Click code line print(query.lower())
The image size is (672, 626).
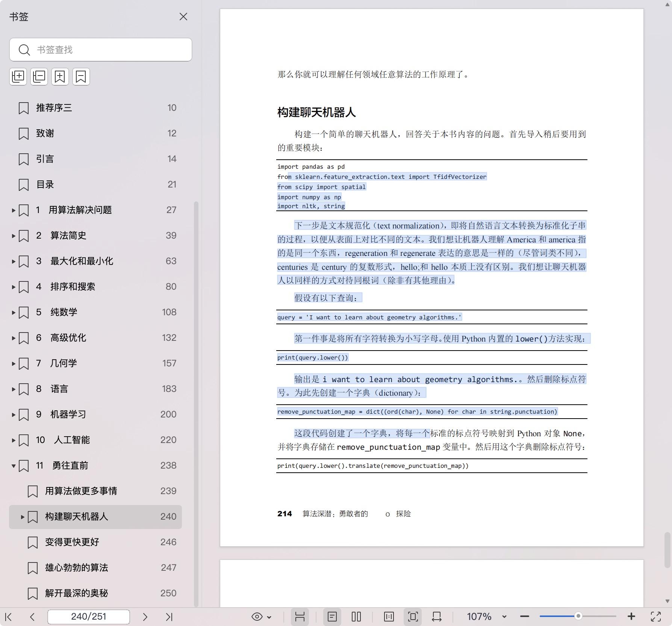tap(313, 357)
